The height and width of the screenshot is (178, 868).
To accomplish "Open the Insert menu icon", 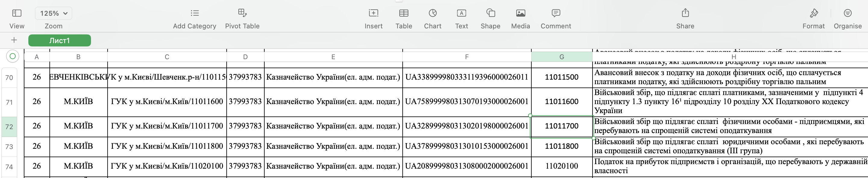I will pos(373,14).
